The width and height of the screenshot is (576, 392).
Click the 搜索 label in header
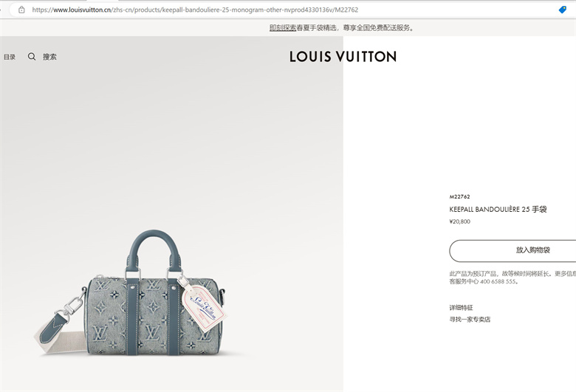pyautogui.click(x=49, y=57)
